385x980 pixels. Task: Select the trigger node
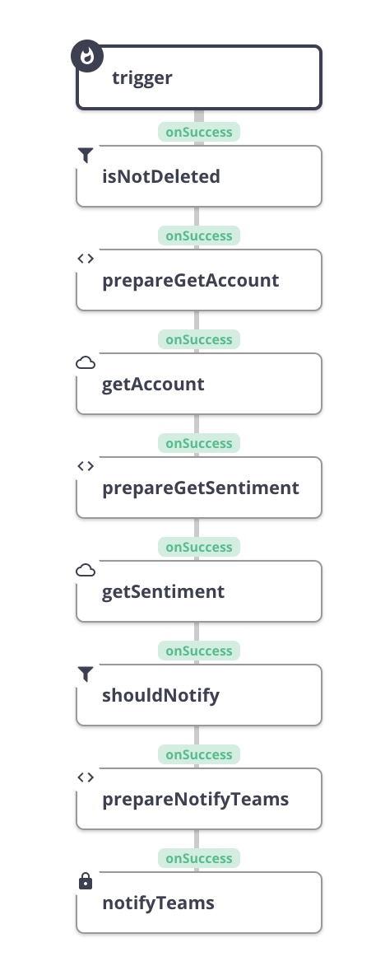click(199, 77)
